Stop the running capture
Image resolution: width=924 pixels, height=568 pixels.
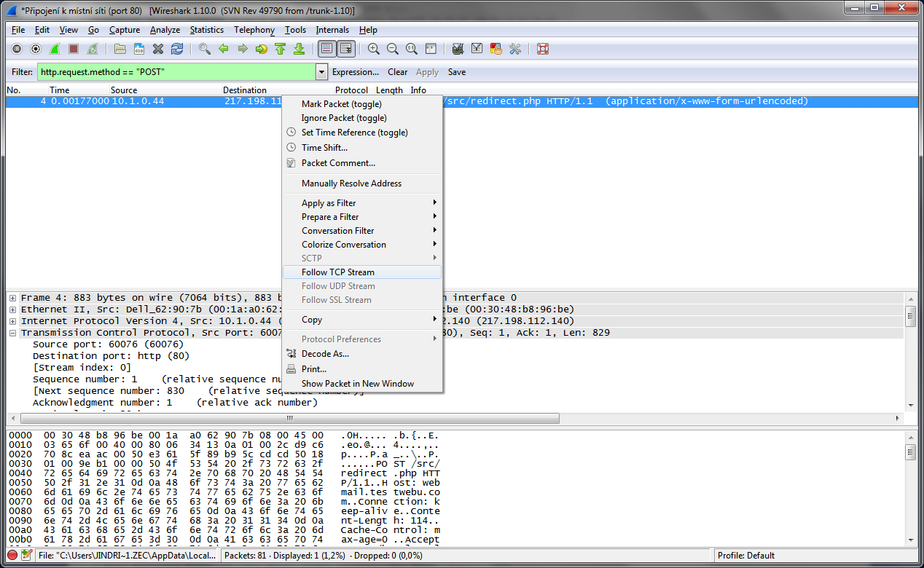(x=74, y=49)
